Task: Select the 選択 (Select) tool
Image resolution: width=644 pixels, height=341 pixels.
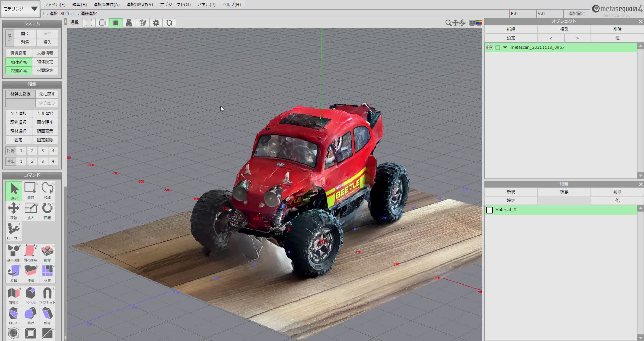Action: coord(14,191)
